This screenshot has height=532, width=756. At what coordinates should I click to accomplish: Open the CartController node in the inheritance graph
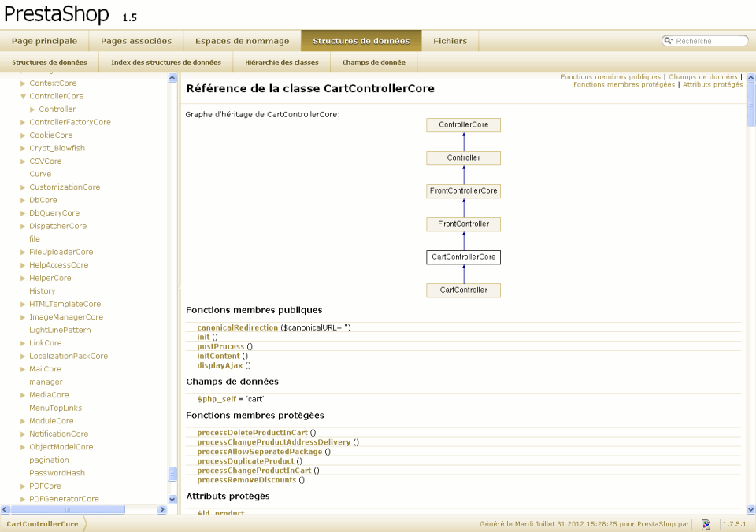point(463,290)
